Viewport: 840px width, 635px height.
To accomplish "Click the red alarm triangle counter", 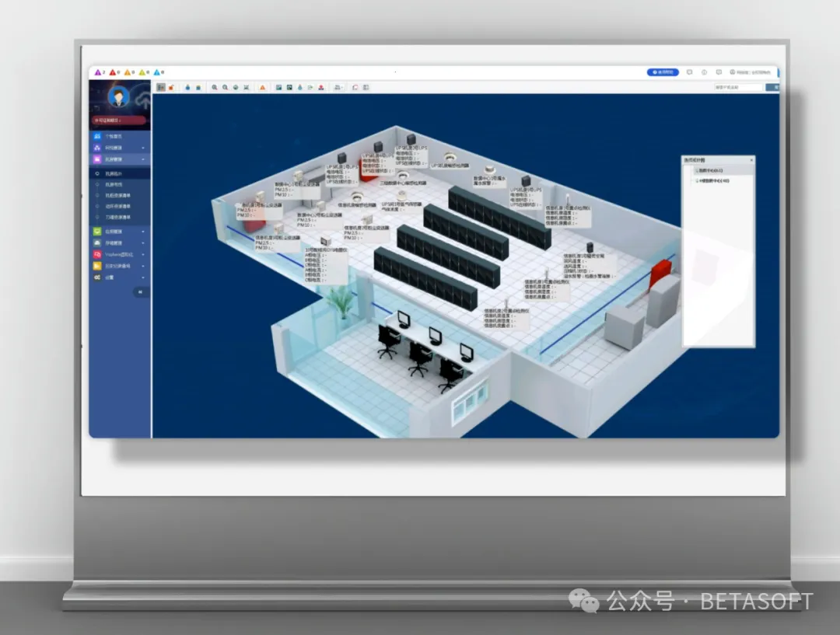I will [114, 72].
